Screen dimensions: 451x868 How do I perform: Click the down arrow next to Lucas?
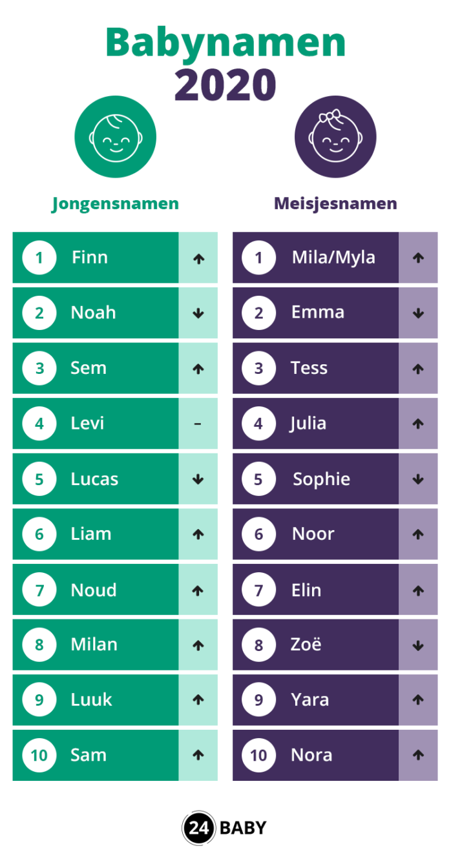198,479
